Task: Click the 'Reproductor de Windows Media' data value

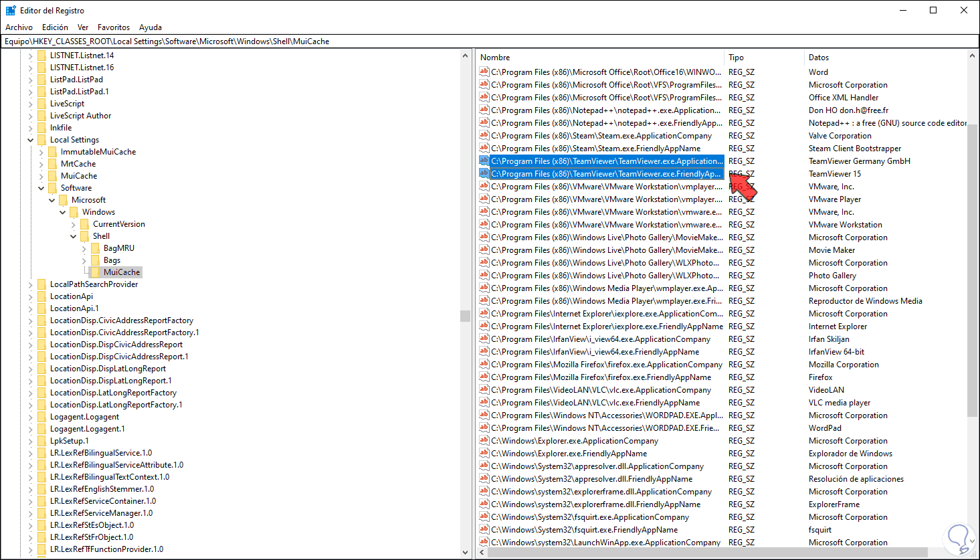Action: tap(866, 301)
